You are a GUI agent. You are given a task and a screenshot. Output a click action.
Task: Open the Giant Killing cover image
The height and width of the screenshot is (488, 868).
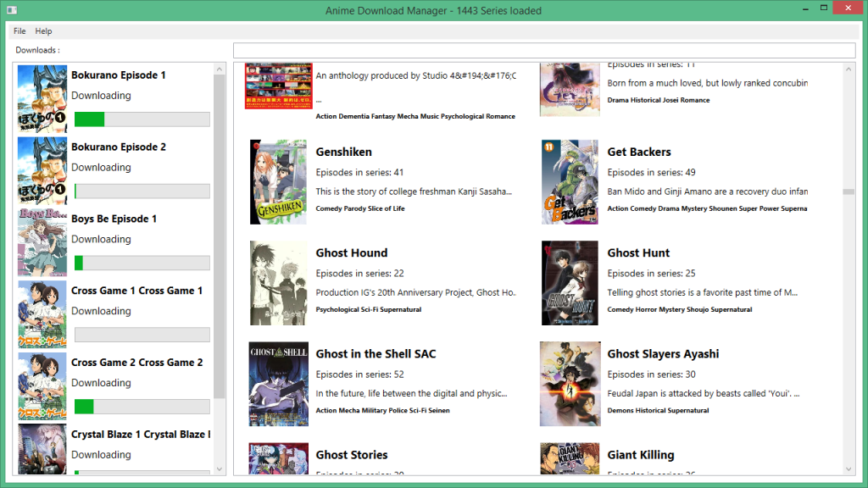[x=570, y=458]
